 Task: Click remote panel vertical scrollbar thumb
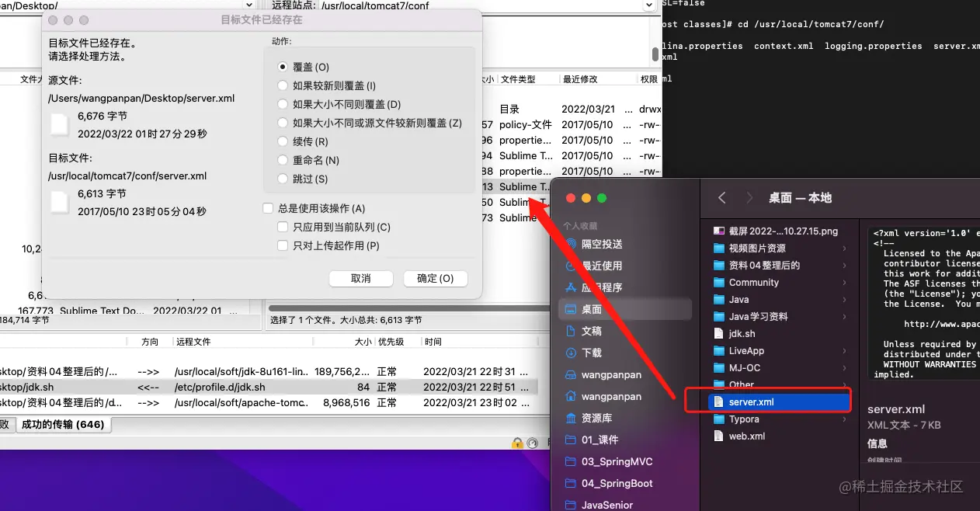tap(655, 54)
